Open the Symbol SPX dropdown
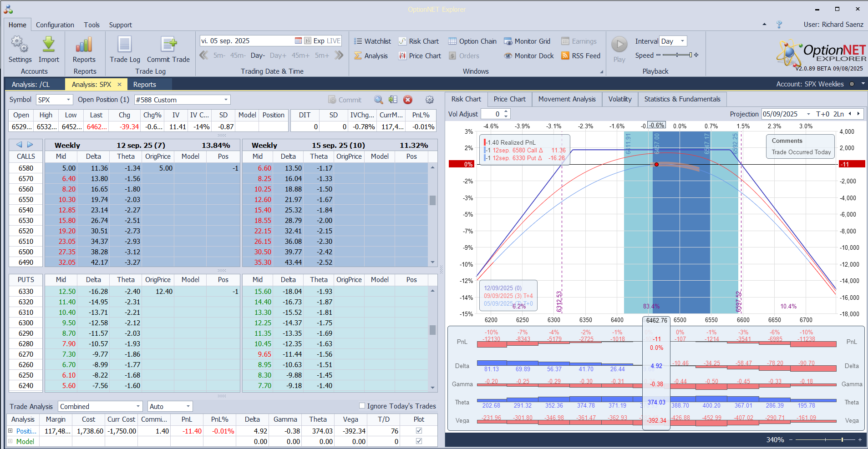Image resolution: width=868 pixels, height=449 pixels. (68, 100)
